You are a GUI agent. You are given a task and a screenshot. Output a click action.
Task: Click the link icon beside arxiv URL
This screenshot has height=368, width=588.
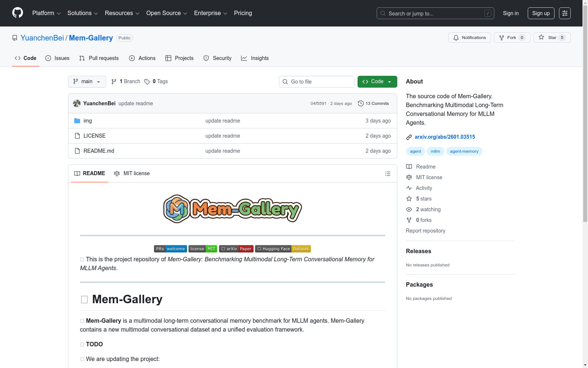409,137
